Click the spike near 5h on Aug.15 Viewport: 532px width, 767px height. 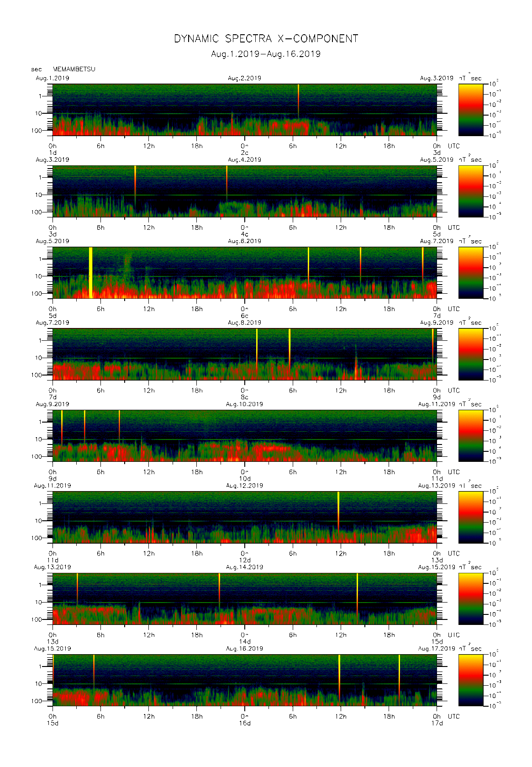(x=94, y=672)
